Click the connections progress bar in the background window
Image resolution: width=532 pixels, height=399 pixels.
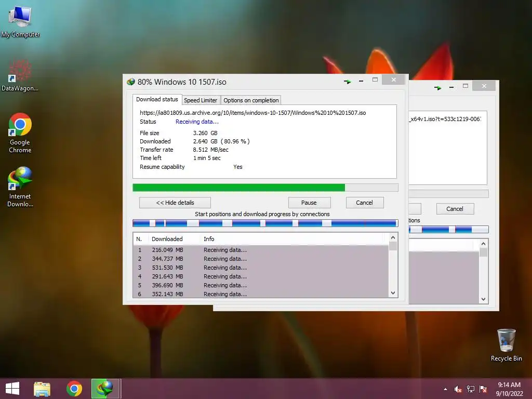click(448, 229)
